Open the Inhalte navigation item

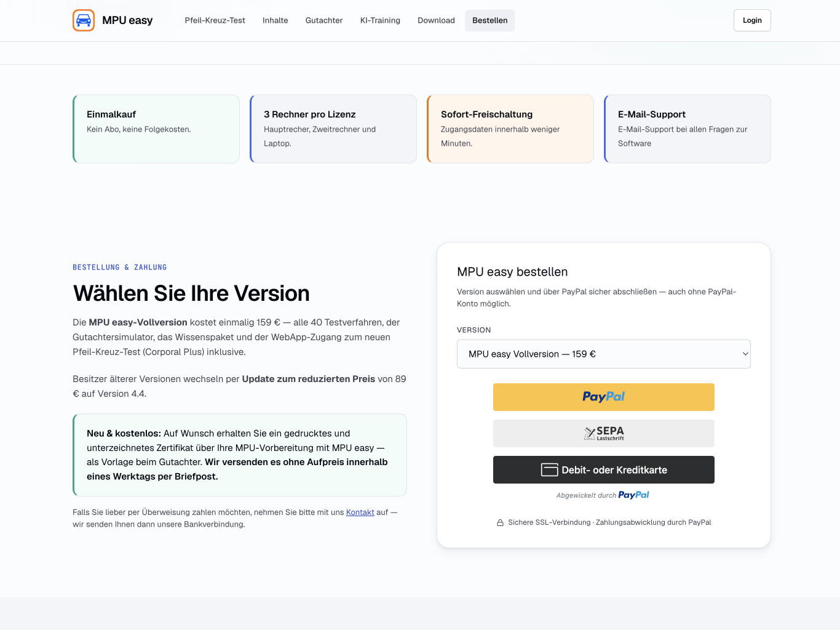click(275, 20)
